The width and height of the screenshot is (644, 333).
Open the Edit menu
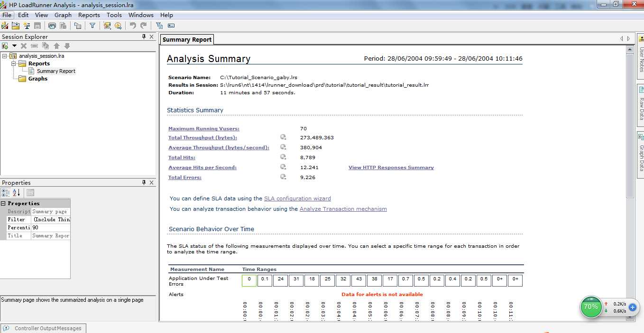pyautogui.click(x=23, y=15)
